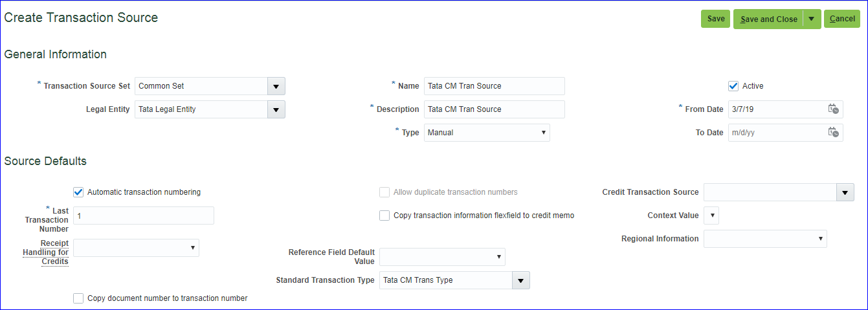Click the Last Transaction Number input field

click(x=144, y=216)
